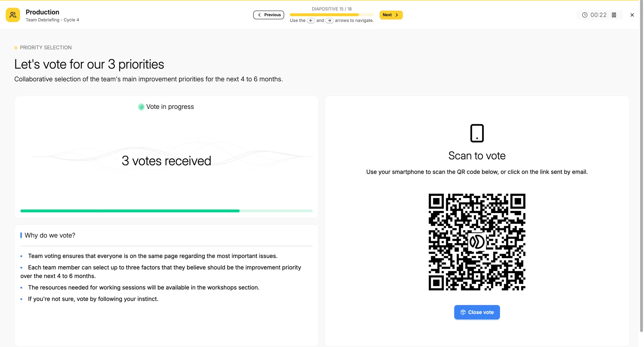Click the bullet about selecting up to three factors
644x347 pixels.
click(161, 271)
